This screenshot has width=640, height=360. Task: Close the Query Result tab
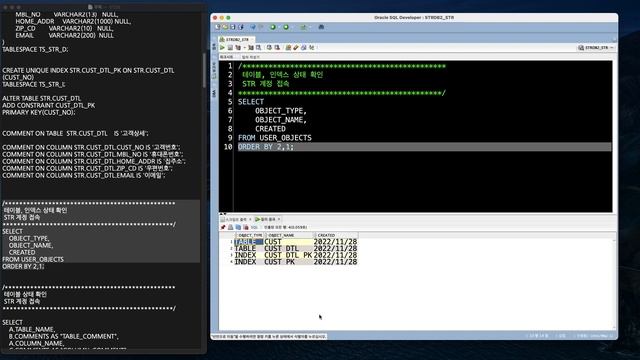click(279, 219)
